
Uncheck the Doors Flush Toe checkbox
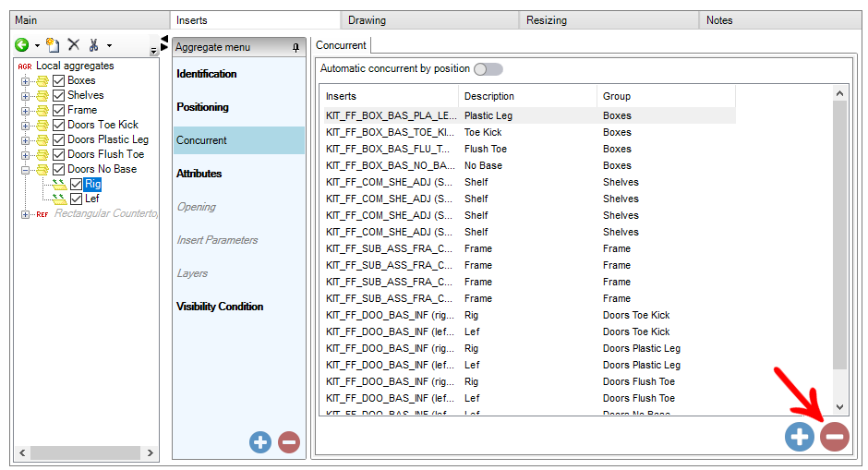(59, 154)
